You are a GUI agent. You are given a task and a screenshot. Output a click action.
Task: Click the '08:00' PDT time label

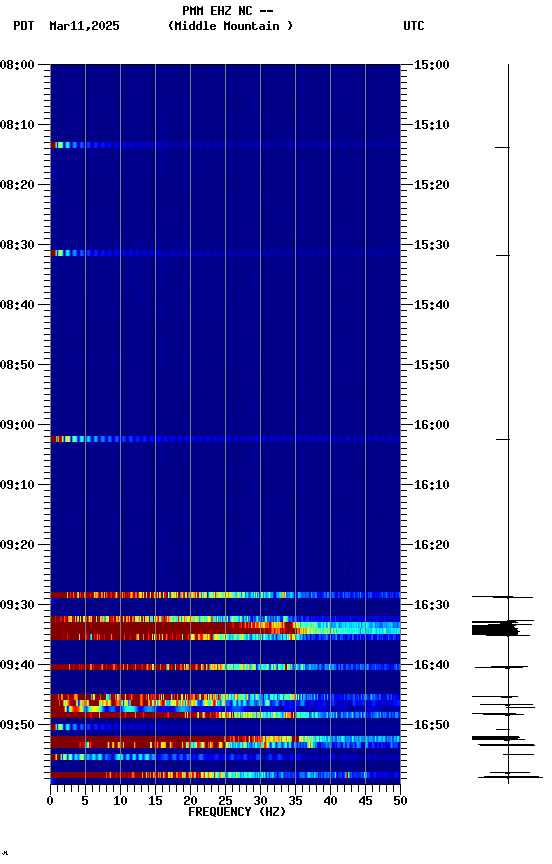[17, 65]
